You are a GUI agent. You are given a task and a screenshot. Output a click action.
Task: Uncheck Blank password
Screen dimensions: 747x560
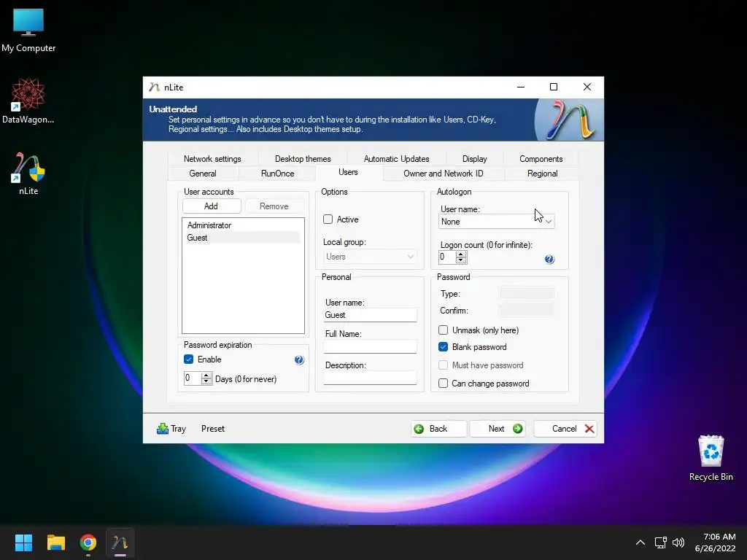[443, 347]
